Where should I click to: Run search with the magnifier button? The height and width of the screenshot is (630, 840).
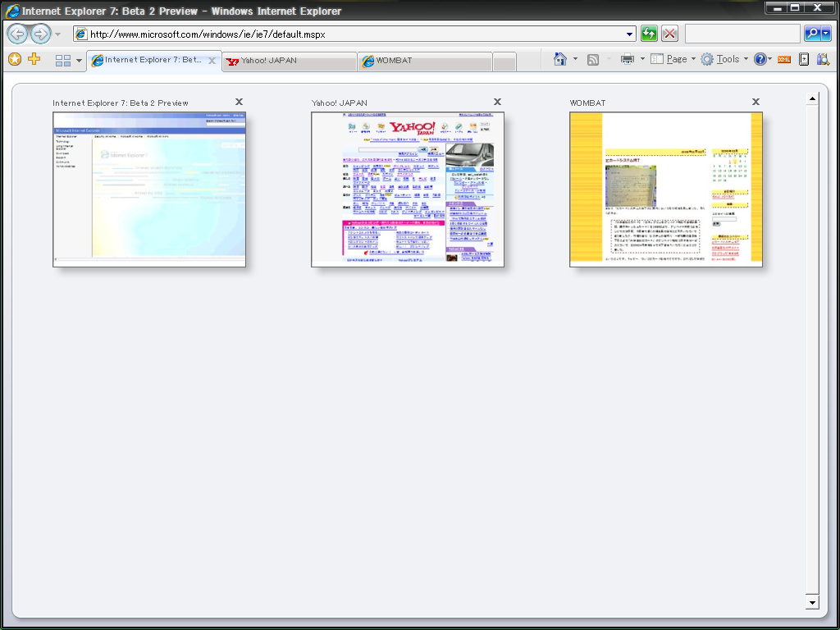(812, 34)
